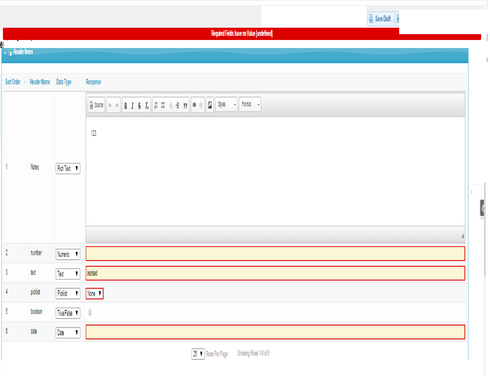Click the Source button in editor toolbar
The width and height of the screenshot is (490, 376).
pyautogui.click(x=96, y=105)
